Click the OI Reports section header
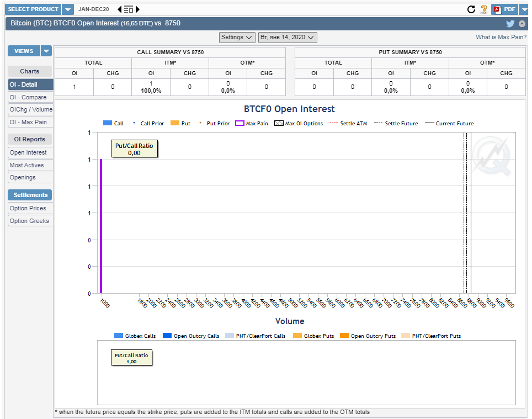The height and width of the screenshot is (419, 532). pyautogui.click(x=30, y=139)
